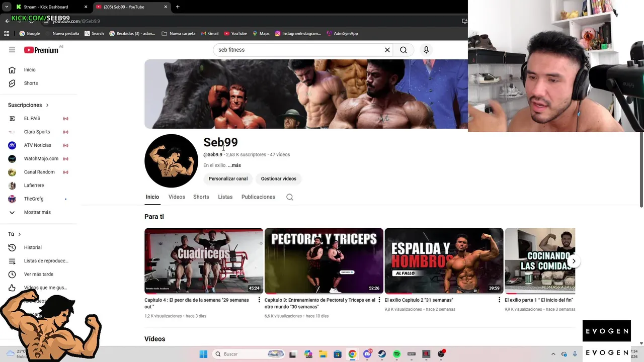Switch to the Shorts channel tab
644x362 pixels.
click(201, 197)
